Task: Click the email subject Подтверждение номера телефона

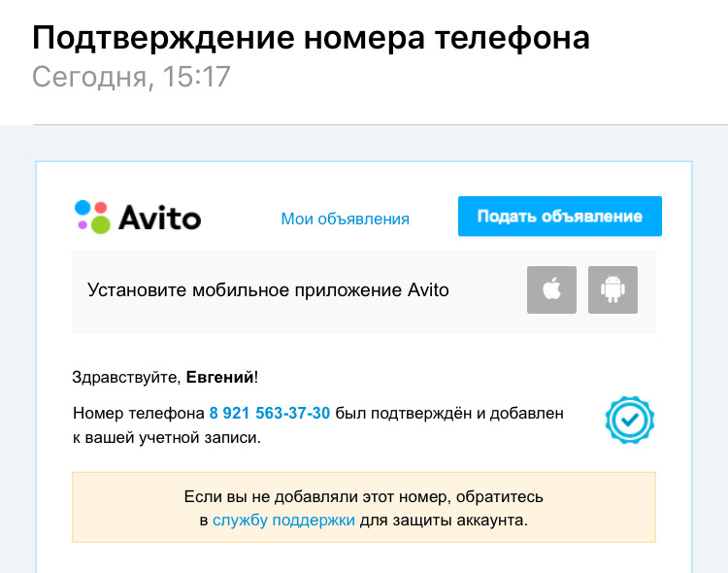Action: click(311, 38)
